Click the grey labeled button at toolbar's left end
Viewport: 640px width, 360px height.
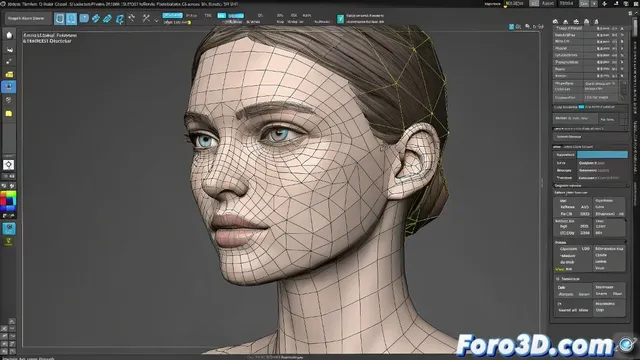[x=27, y=18]
